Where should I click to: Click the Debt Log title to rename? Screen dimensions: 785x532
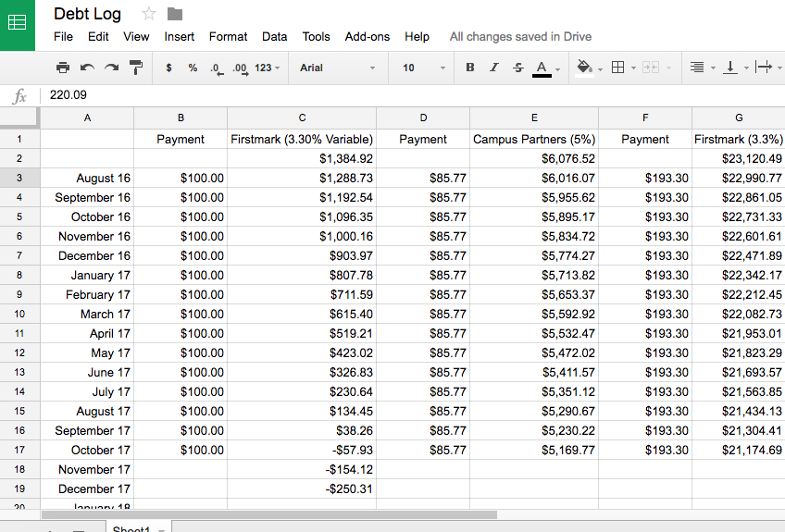(x=88, y=14)
